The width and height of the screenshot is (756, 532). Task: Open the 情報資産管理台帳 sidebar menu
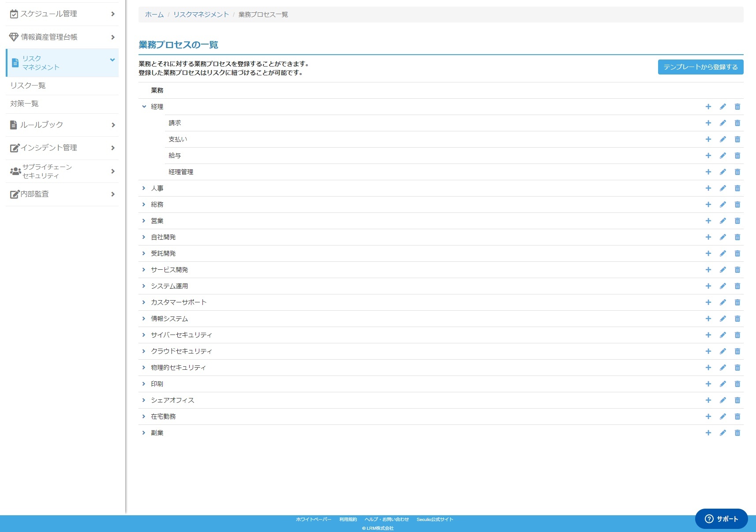(x=62, y=37)
